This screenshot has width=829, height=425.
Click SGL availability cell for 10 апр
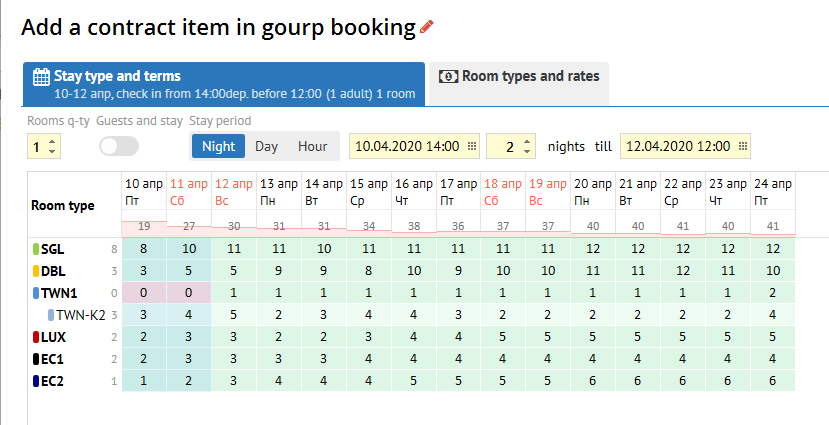[144, 248]
